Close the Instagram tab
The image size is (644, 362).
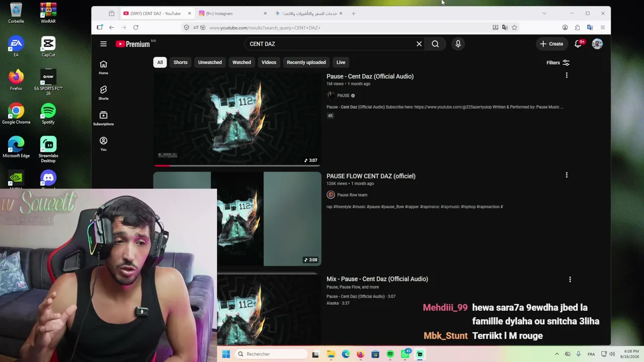pyautogui.click(x=265, y=14)
